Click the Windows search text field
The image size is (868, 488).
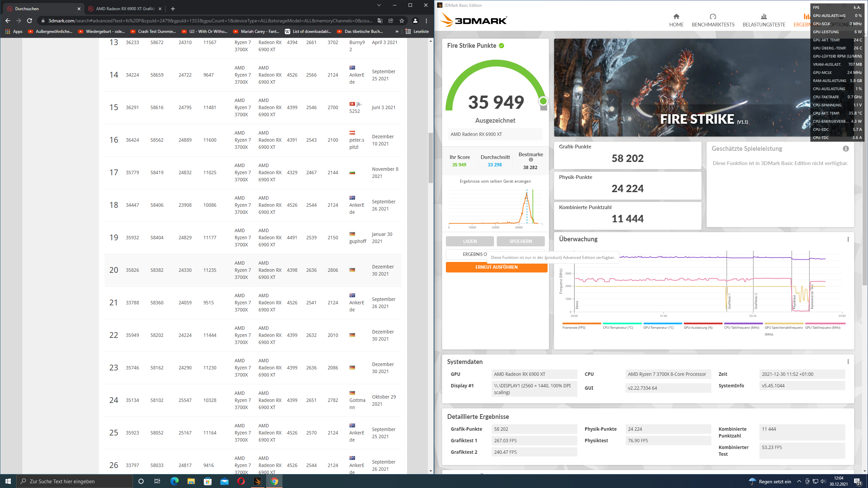(x=75, y=481)
